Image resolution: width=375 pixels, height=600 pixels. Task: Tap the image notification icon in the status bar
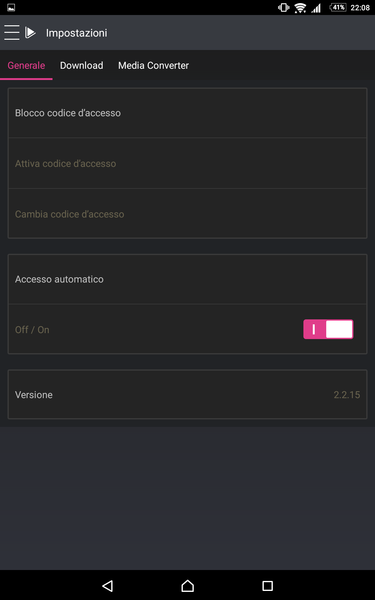coord(11,7)
